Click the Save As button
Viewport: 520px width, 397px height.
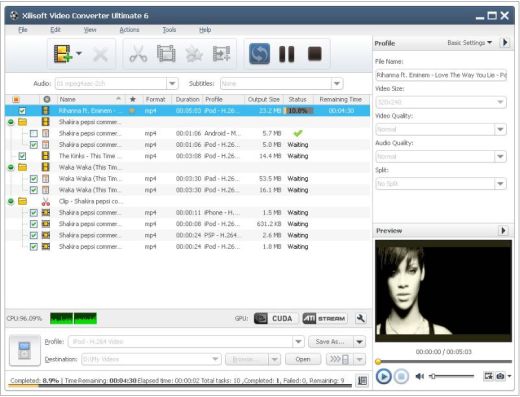point(331,342)
